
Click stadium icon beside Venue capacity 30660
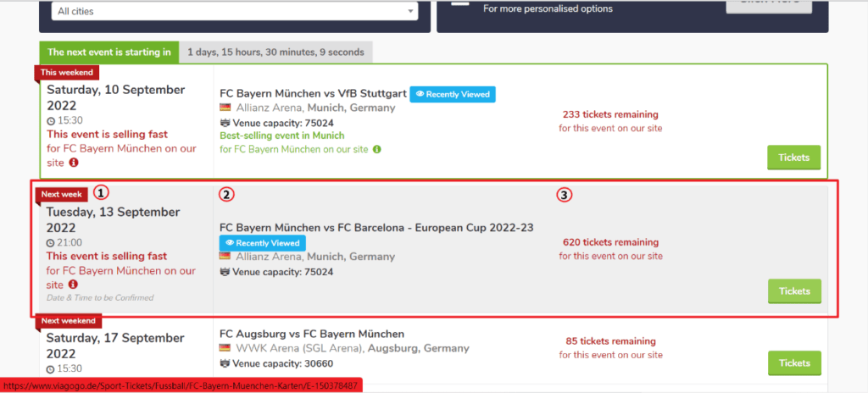click(225, 363)
